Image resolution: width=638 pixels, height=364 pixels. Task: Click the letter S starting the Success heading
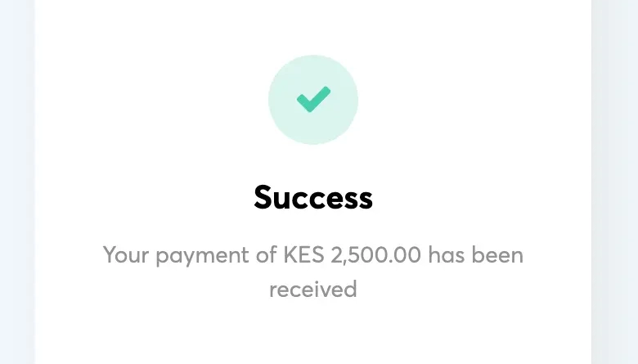pyautogui.click(x=263, y=198)
